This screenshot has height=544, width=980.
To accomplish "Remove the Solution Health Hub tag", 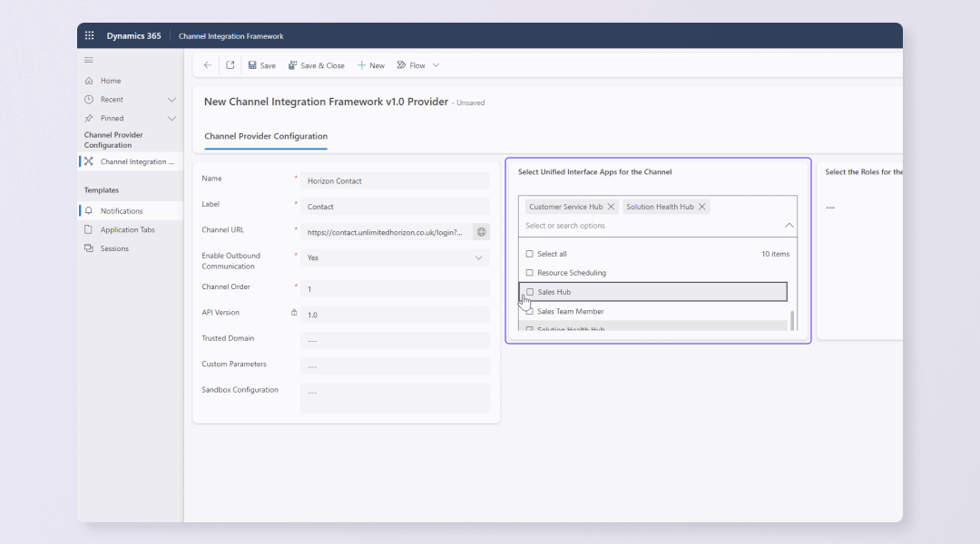I will (702, 207).
